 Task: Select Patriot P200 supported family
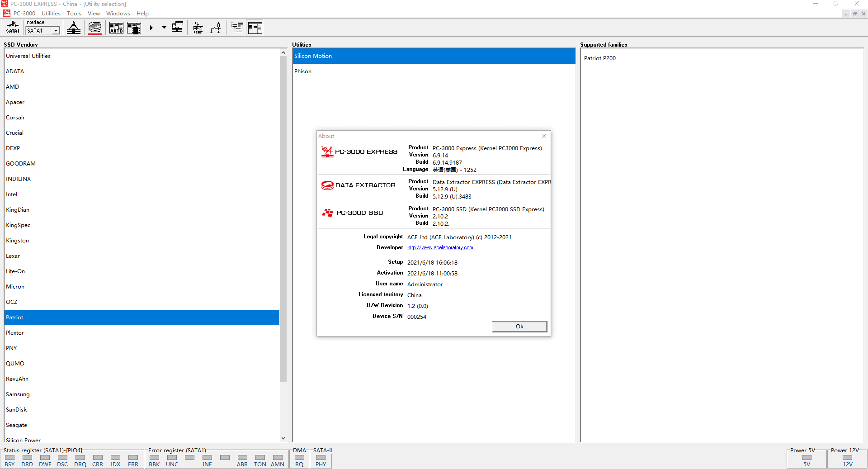tap(600, 58)
